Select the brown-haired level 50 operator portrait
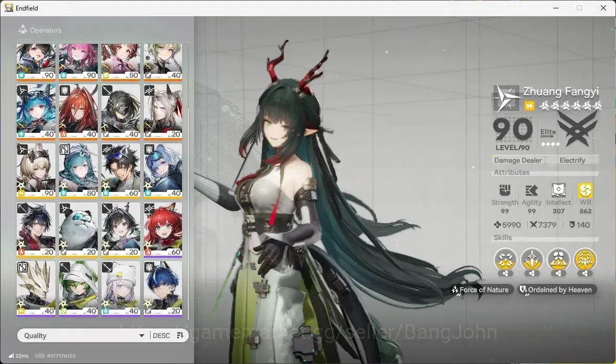616x364 pixels. 121,62
